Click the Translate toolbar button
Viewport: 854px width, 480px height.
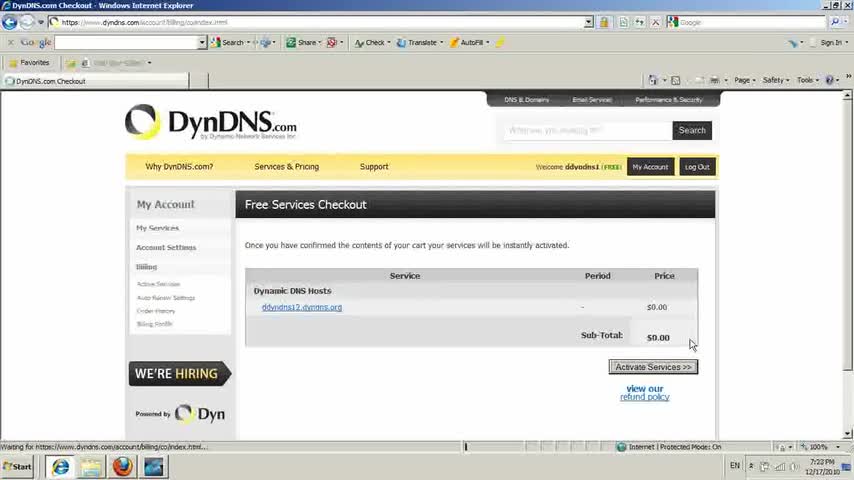click(417, 42)
